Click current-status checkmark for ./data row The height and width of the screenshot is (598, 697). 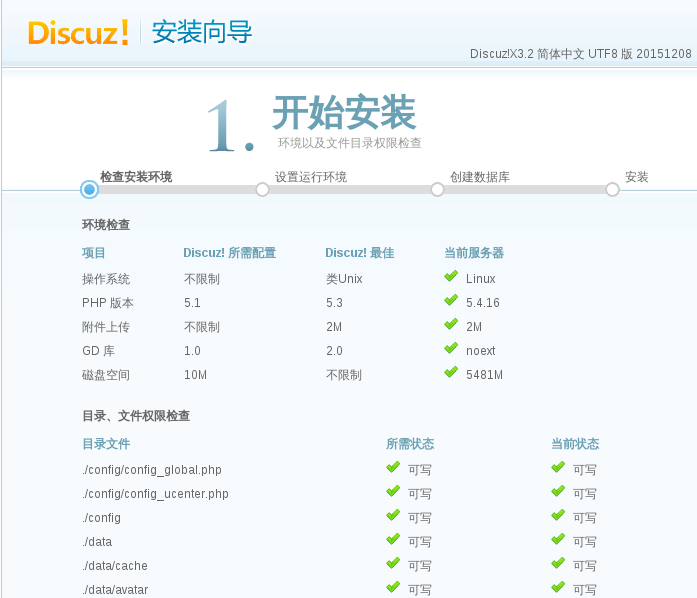558,540
